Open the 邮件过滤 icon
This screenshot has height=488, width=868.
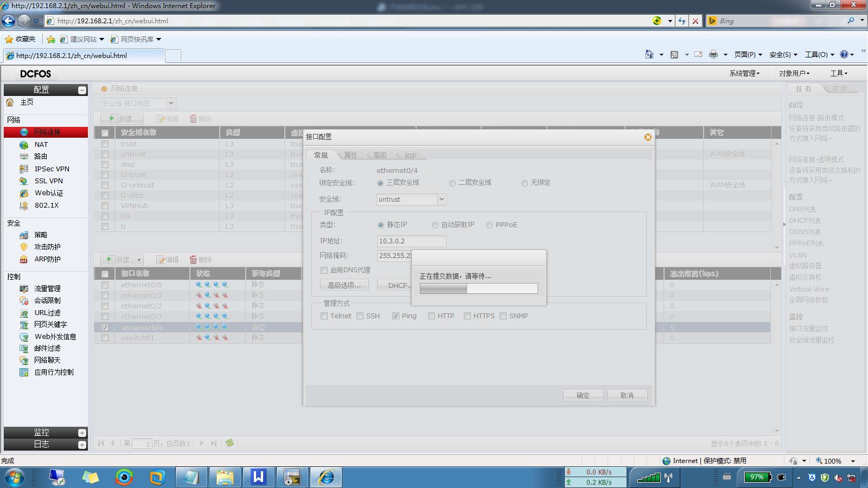tap(24, 349)
